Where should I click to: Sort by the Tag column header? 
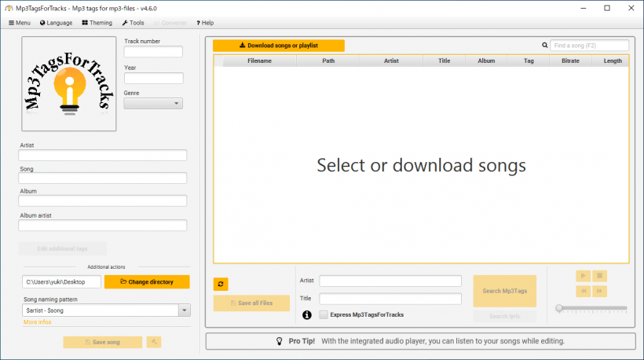click(x=529, y=61)
